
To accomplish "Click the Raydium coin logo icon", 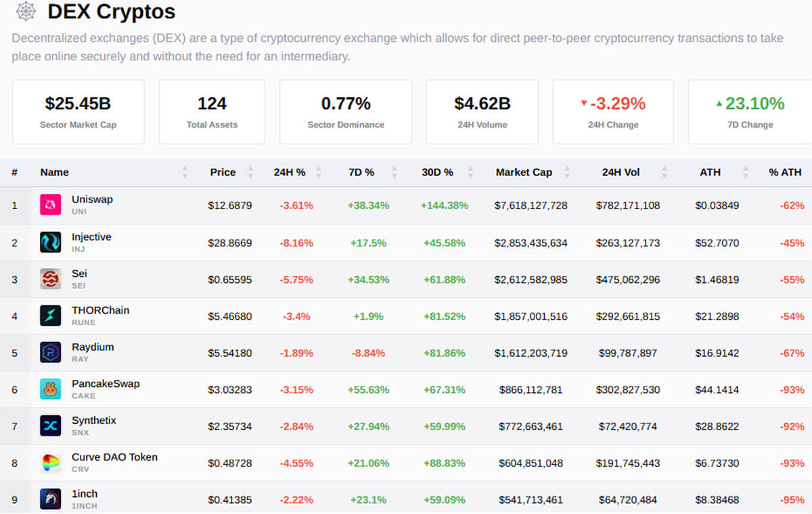I will pos(50,353).
